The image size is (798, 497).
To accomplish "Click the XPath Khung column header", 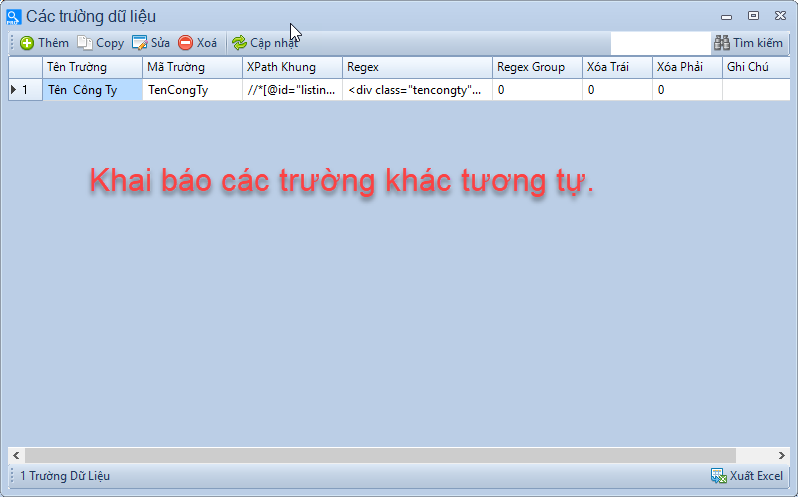I will (x=292, y=67).
